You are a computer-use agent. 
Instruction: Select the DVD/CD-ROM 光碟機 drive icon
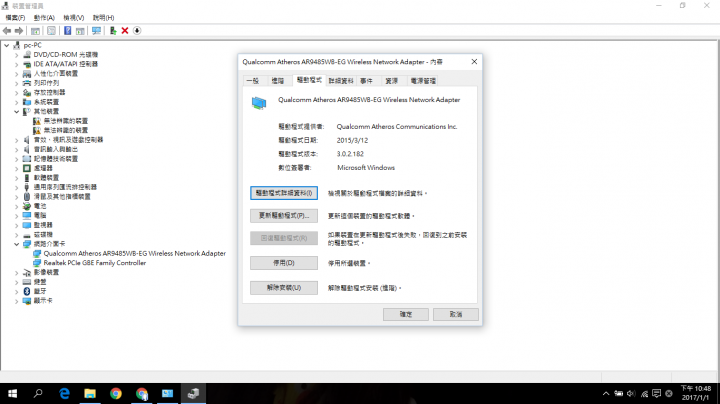[27, 55]
